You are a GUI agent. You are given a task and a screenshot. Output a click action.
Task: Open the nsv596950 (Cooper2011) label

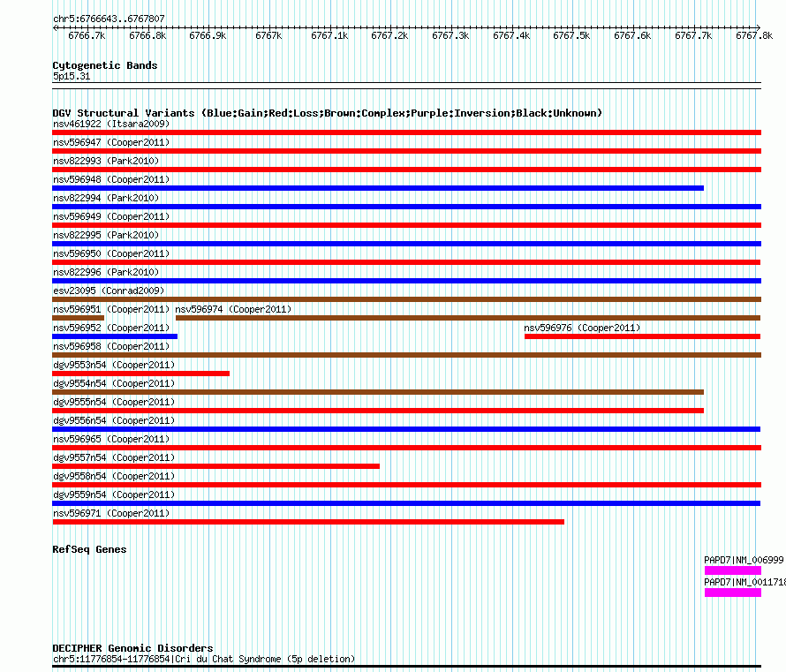tap(111, 253)
